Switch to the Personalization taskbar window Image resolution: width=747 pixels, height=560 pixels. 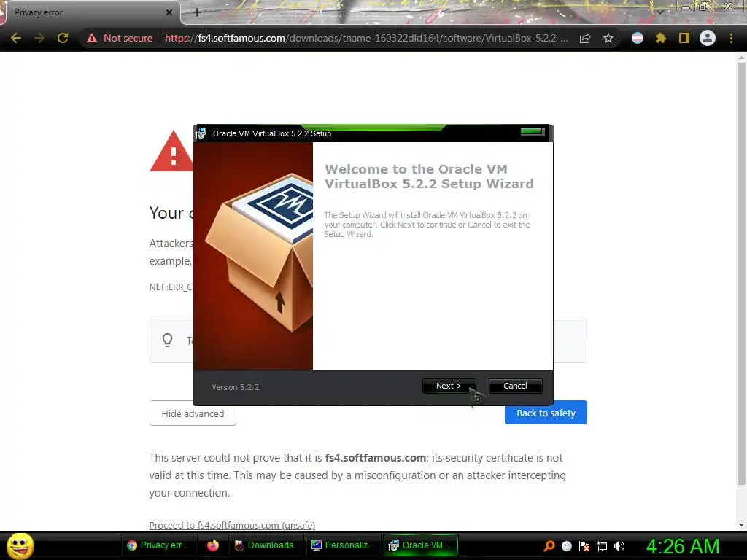(343, 545)
